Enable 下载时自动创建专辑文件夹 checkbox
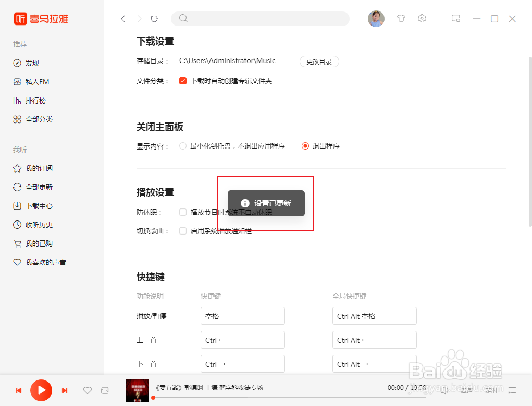The height and width of the screenshot is (406, 532). pyautogui.click(x=182, y=81)
